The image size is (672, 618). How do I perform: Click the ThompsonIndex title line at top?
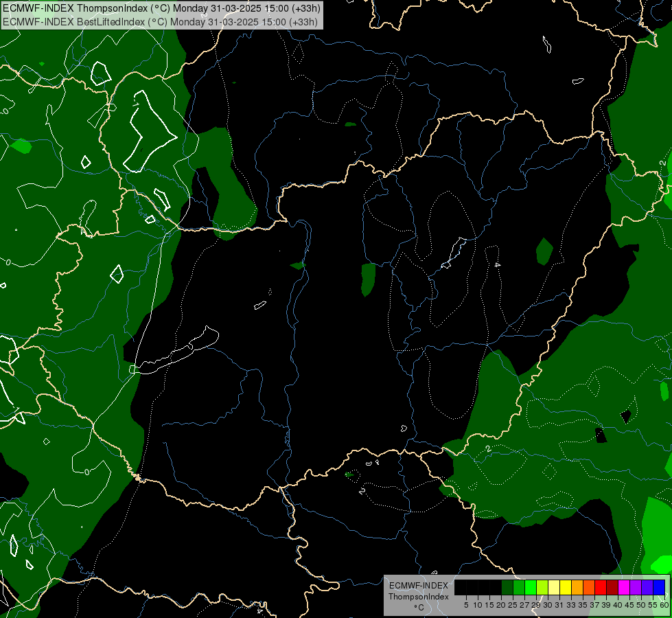coord(161,8)
